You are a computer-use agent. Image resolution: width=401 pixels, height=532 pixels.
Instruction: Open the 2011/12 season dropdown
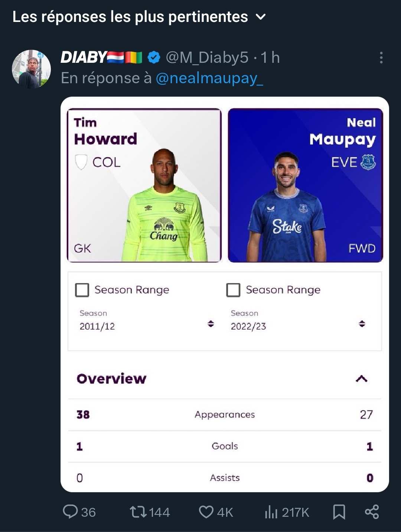pos(211,324)
